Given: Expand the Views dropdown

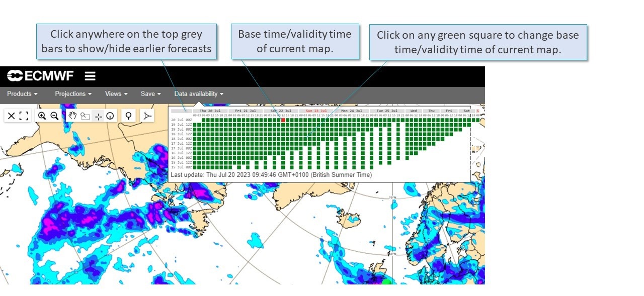Looking at the screenshot, I should [115, 94].
